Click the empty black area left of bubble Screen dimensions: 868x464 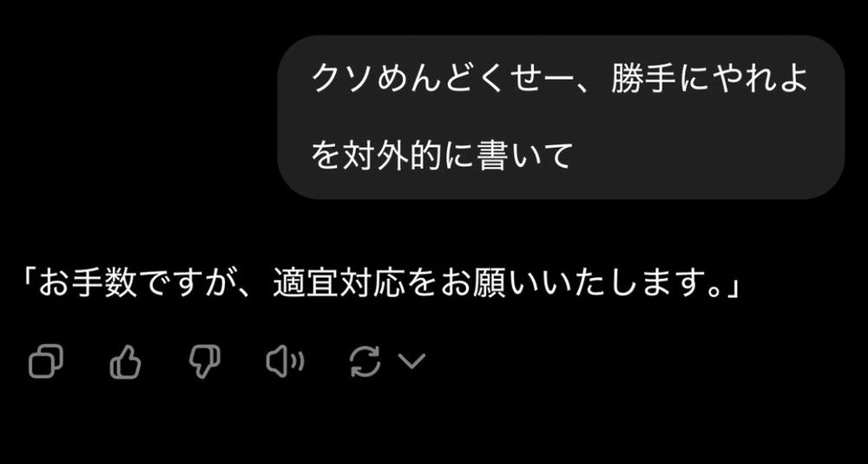(x=138, y=117)
